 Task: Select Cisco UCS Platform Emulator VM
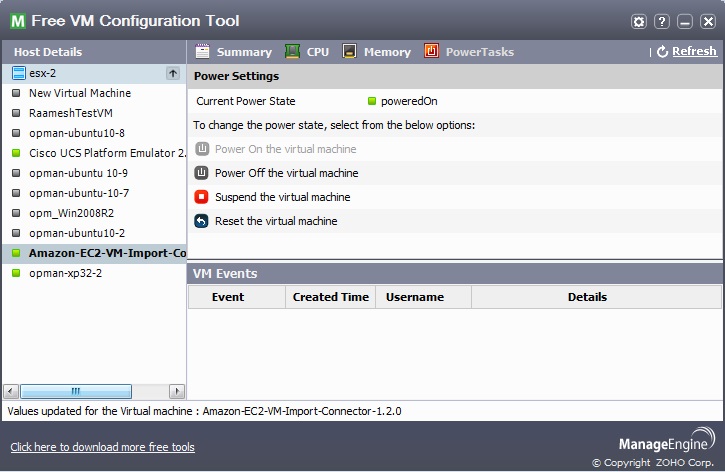(x=107, y=153)
